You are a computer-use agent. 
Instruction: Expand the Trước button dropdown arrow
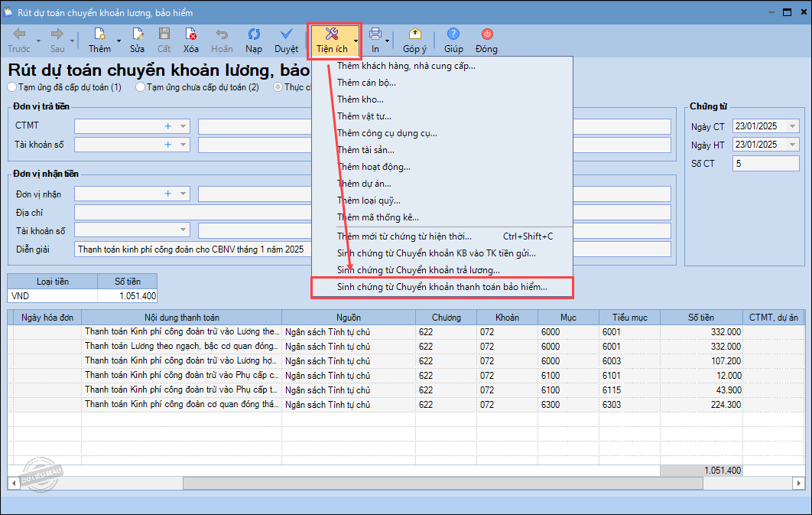click(38, 41)
